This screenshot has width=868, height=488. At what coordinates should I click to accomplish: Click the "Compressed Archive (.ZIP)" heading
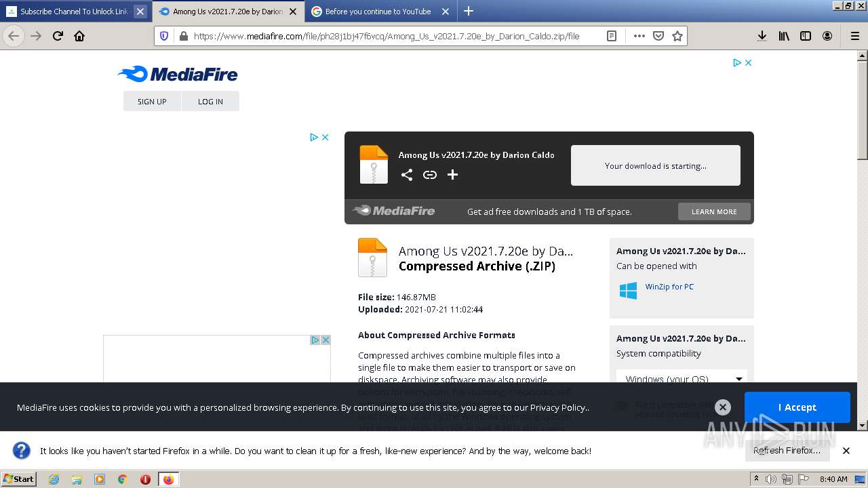[x=477, y=266]
